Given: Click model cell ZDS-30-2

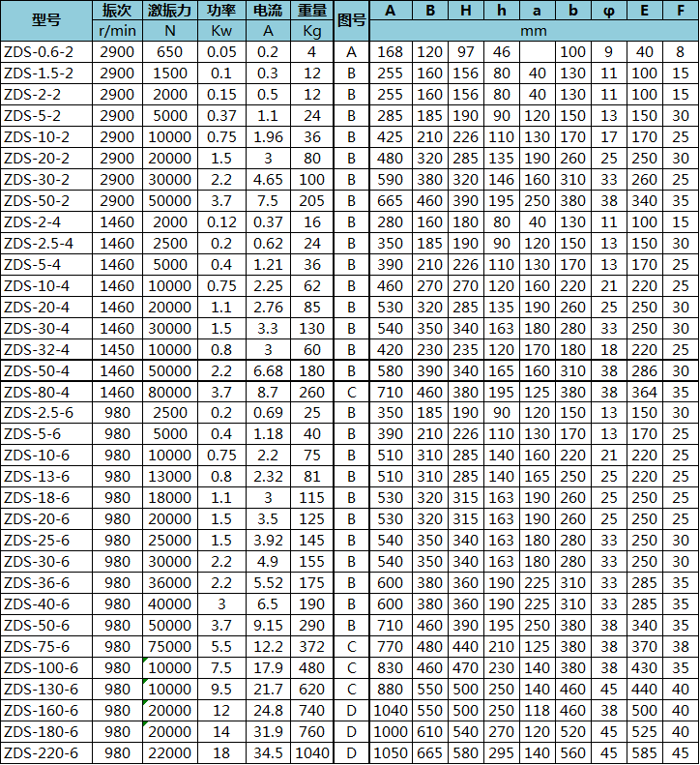Looking at the screenshot, I should tap(46, 180).
